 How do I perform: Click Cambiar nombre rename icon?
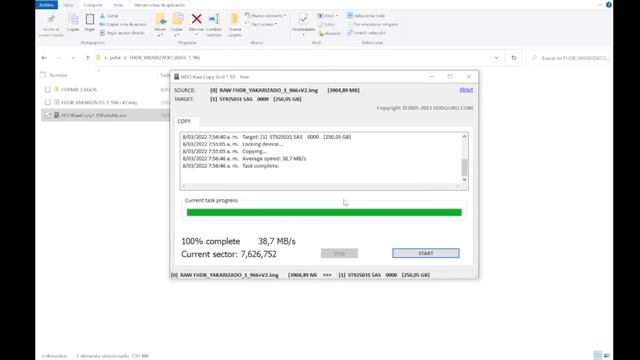tap(214, 19)
